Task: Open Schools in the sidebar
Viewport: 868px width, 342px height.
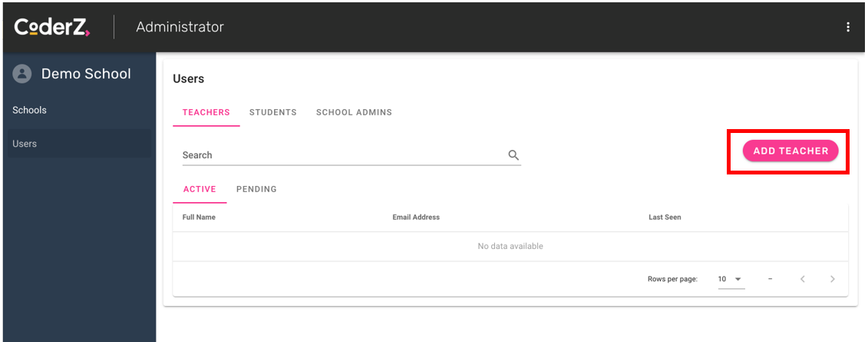Action: tap(30, 110)
